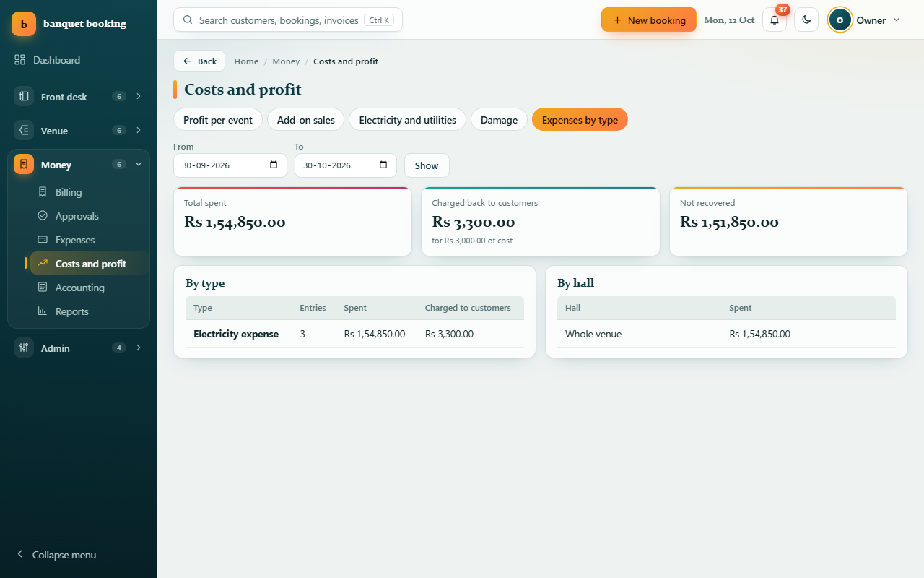Open calendar picker for To date
924x578 pixels.
tap(383, 165)
